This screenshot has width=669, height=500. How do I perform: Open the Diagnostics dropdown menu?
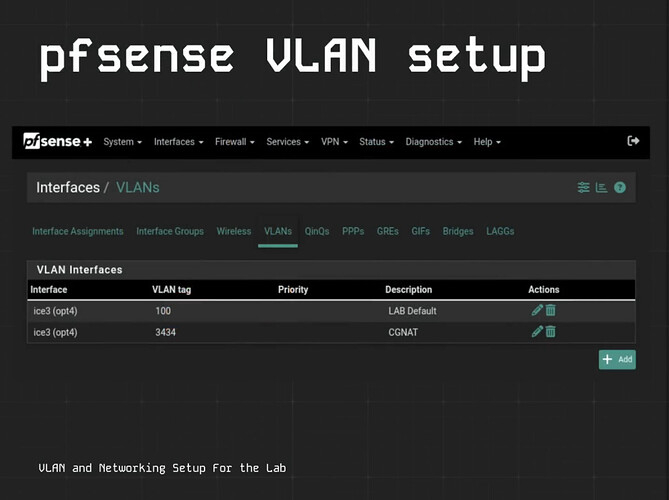[x=433, y=142]
